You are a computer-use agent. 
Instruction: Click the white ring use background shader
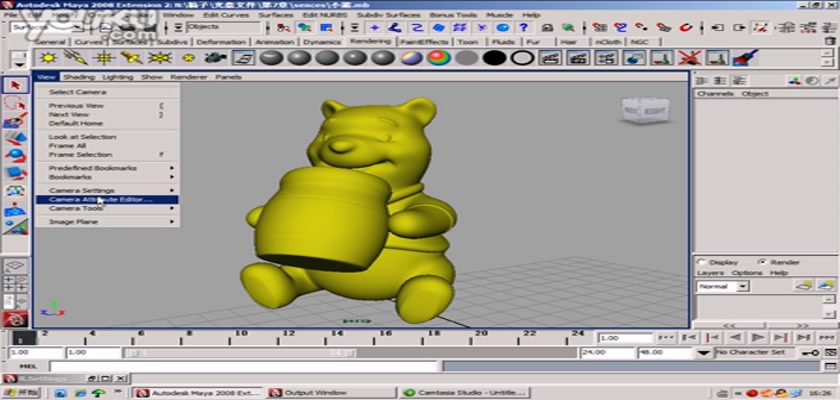[x=522, y=57]
